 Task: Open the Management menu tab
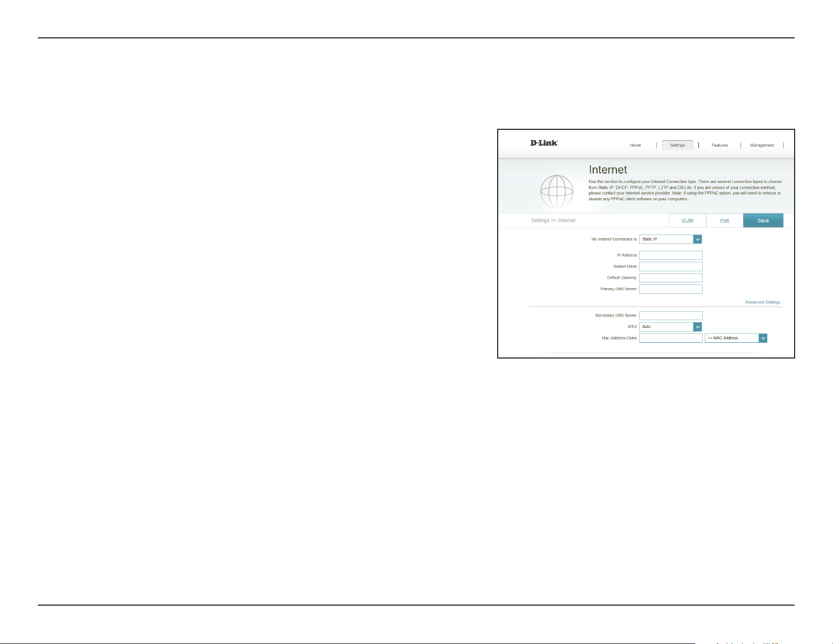[x=762, y=145]
